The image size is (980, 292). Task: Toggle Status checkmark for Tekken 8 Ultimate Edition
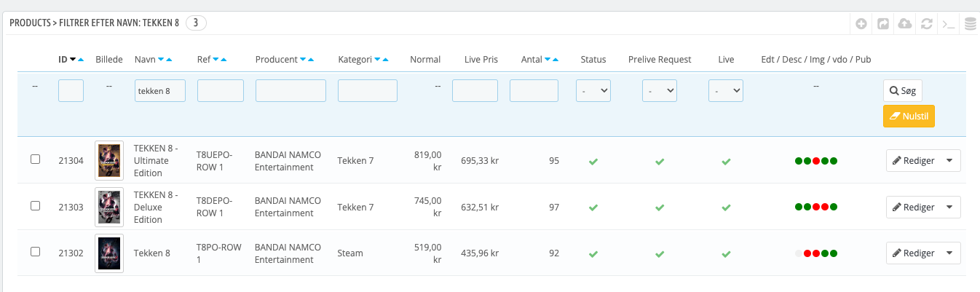coord(593,161)
